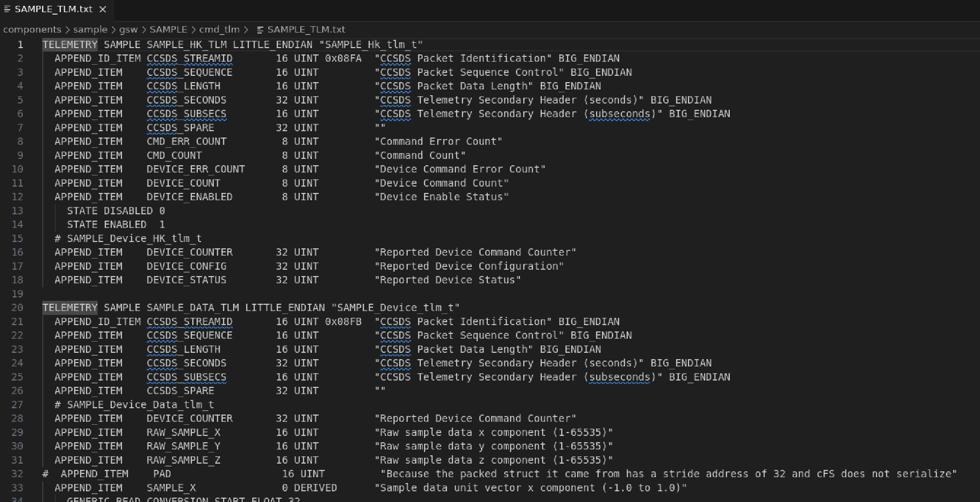Click '"Reported Device Configuration"' description
This screenshot has width=980, height=502.
[x=469, y=266]
